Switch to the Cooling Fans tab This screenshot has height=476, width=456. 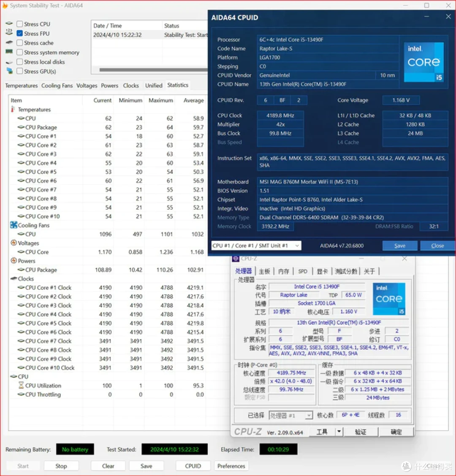coord(57,86)
